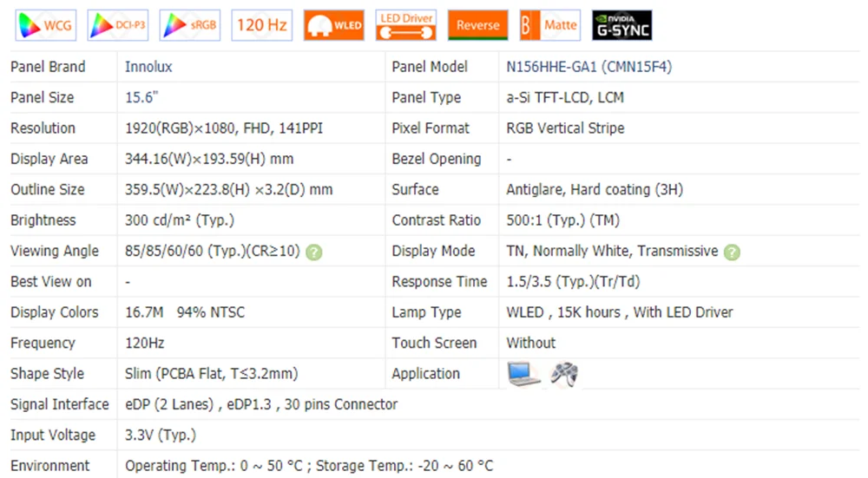868x478 pixels.
Task: Click the Without touch screen value
Action: click(x=530, y=343)
